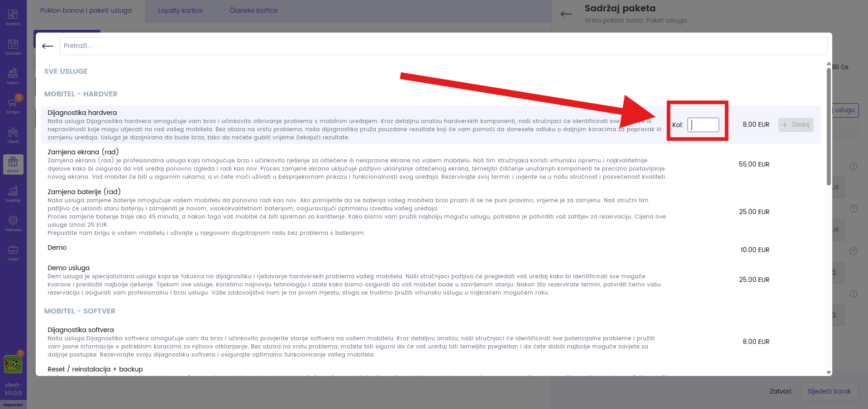Switch to Loyalty kartice tab

pos(180,10)
